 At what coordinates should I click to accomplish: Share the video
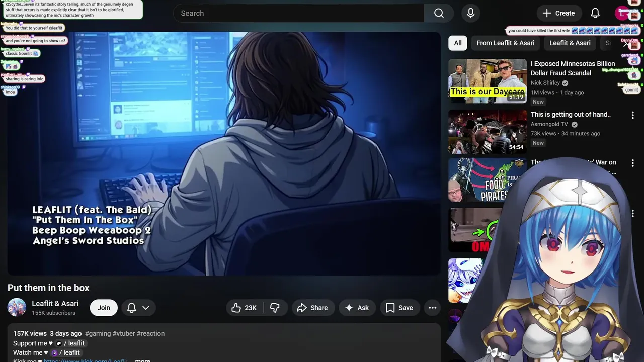pos(312,308)
